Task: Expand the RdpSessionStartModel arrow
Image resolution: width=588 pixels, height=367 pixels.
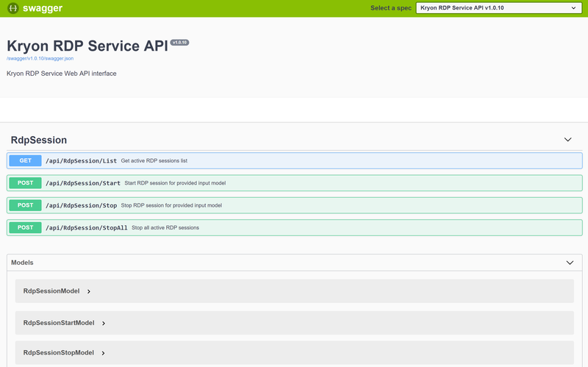Action: (x=104, y=323)
